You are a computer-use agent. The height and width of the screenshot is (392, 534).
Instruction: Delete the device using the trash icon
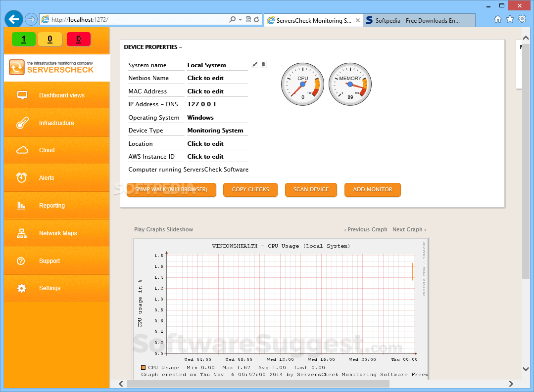click(263, 64)
